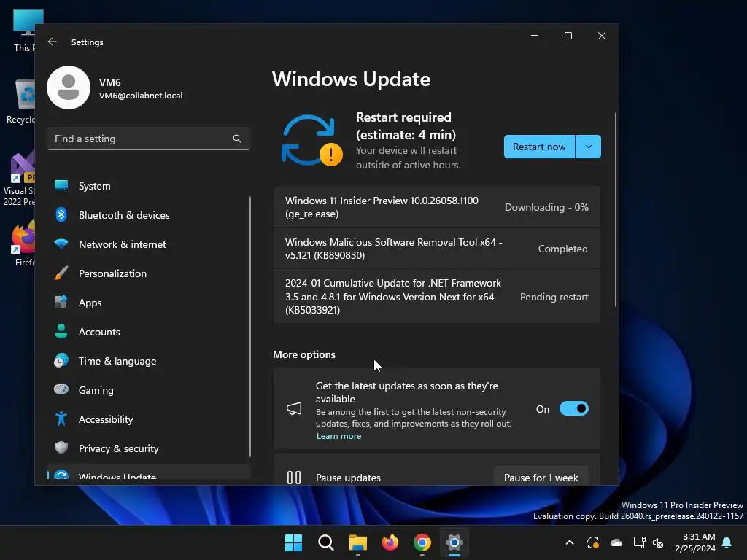Screen dimensions: 747x560
Task: Select Privacy & security
Action: coord(149,448)
